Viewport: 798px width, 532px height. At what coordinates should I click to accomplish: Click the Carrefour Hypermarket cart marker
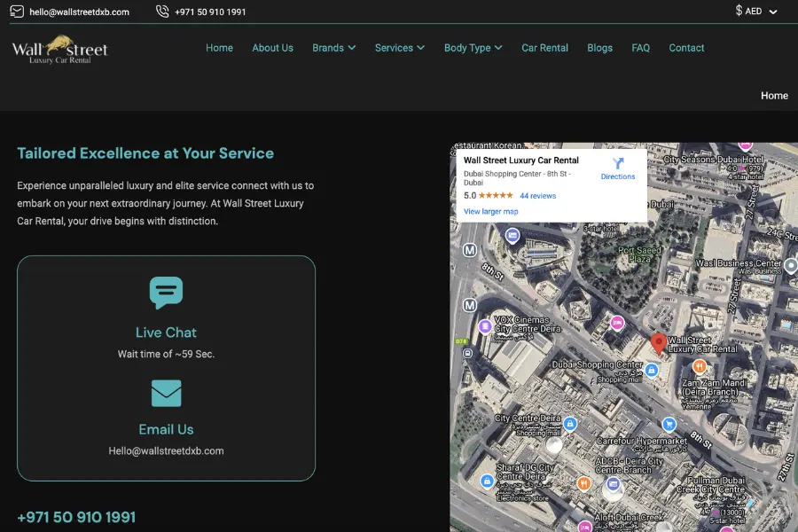click(669, 425)
